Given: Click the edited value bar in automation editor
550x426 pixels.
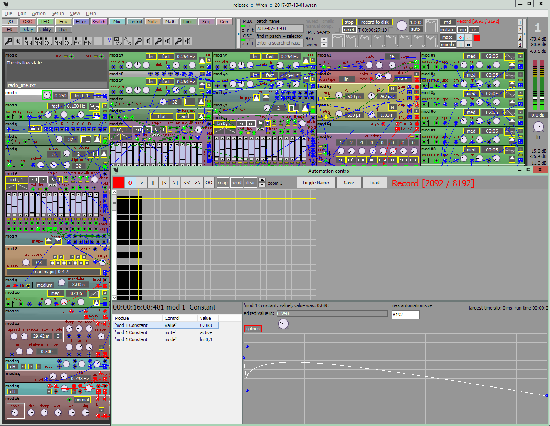Looking at the screenshot, I should 332,313.
